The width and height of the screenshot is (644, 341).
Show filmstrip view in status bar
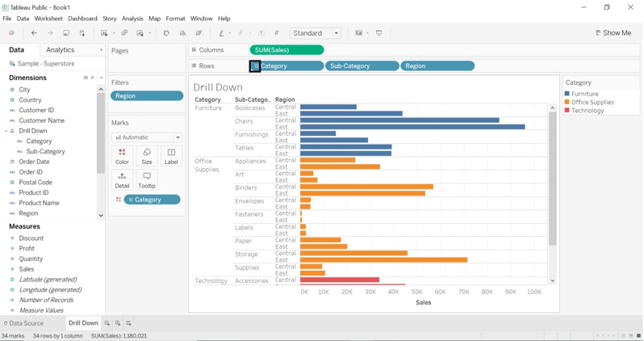(x=631, y=335)
